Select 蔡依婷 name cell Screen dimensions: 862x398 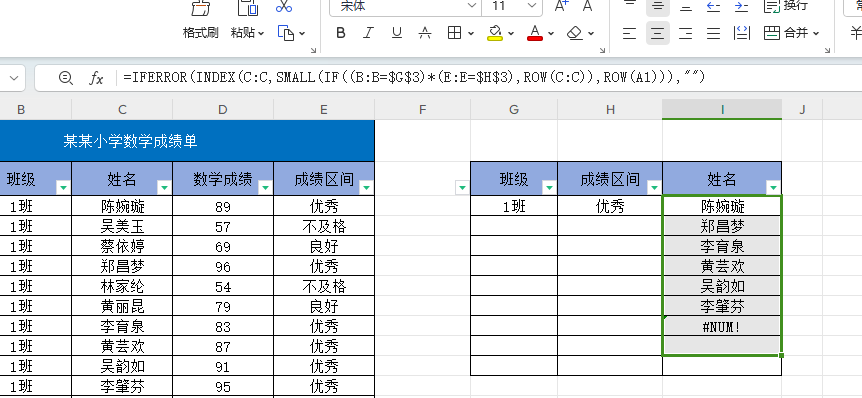pos(122,246)
